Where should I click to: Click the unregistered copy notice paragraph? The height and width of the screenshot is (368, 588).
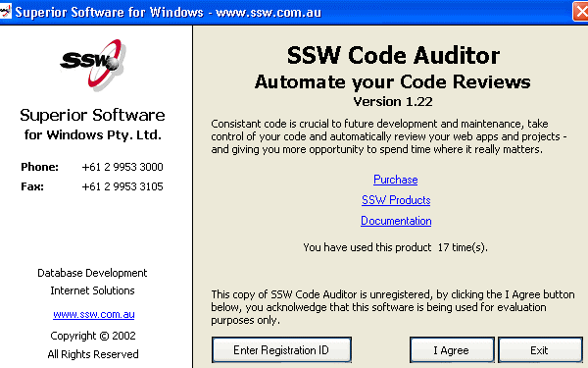click(393, 307)
